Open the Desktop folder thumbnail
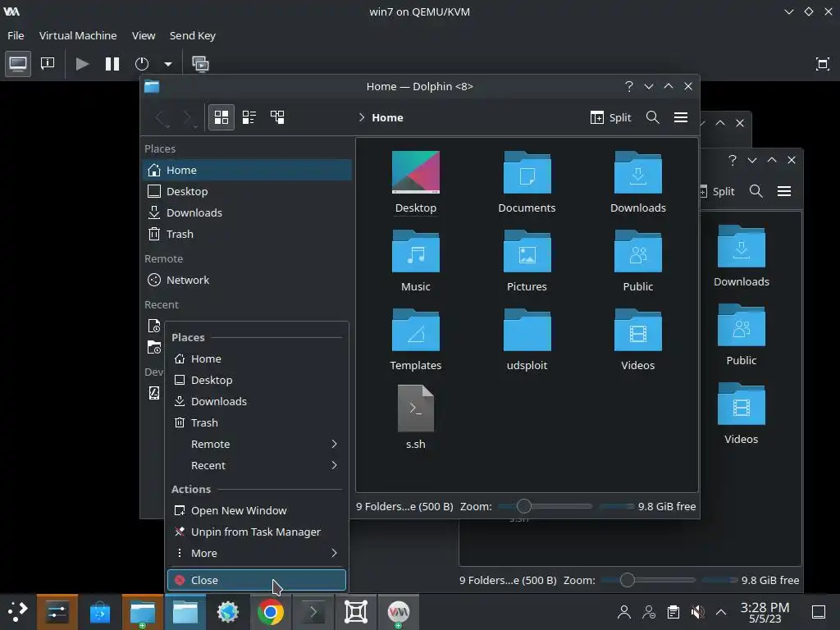Screen dimensions: 840x630 tap(416, 172)
